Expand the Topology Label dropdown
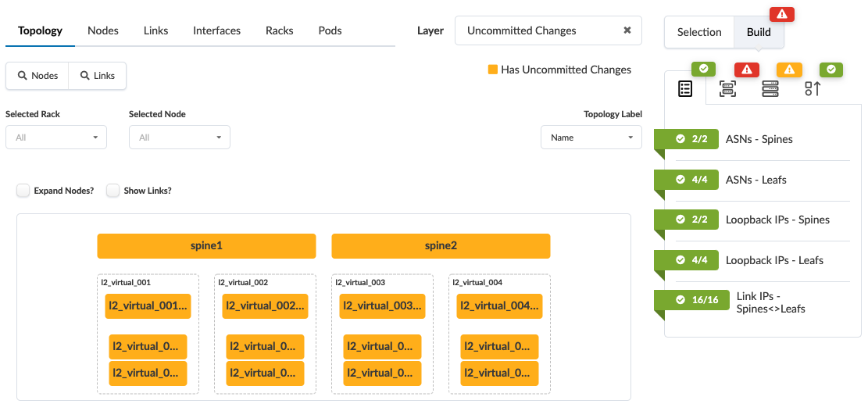 pos(591,138)
